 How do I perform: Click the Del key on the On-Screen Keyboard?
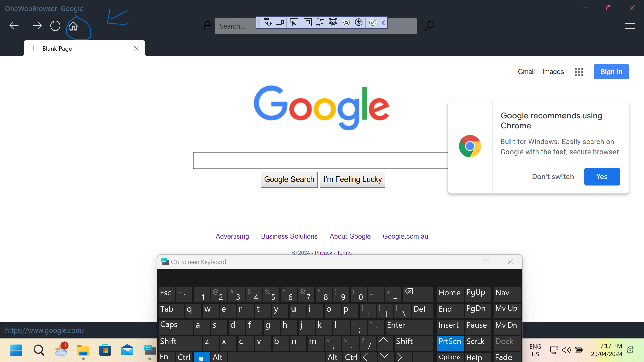point(422,310)
